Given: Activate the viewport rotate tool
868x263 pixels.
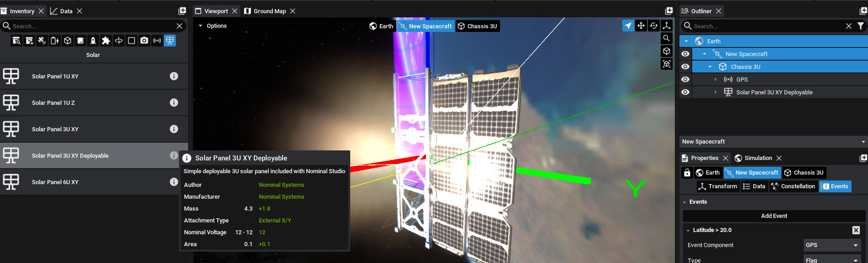Looking at the screenshot, I should point(654,26).
